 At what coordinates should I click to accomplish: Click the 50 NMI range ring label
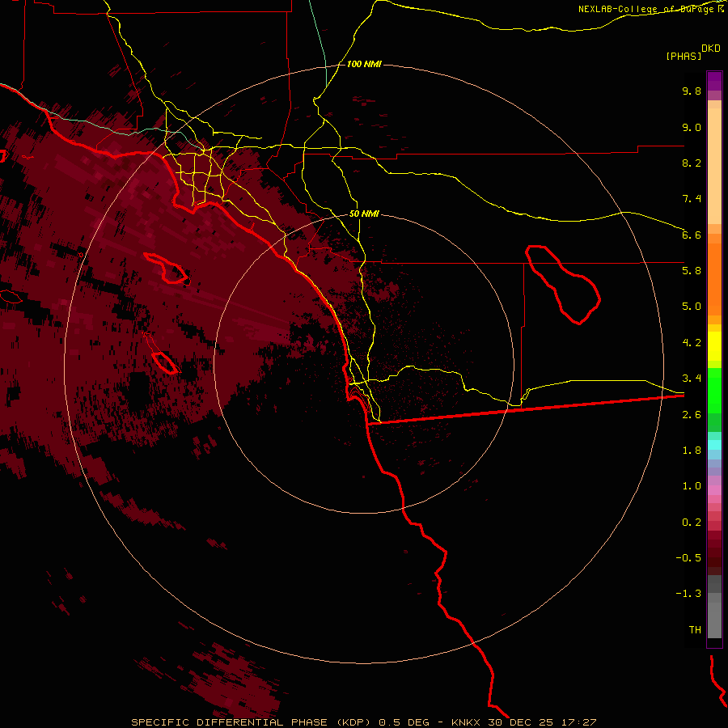(364, 214)
